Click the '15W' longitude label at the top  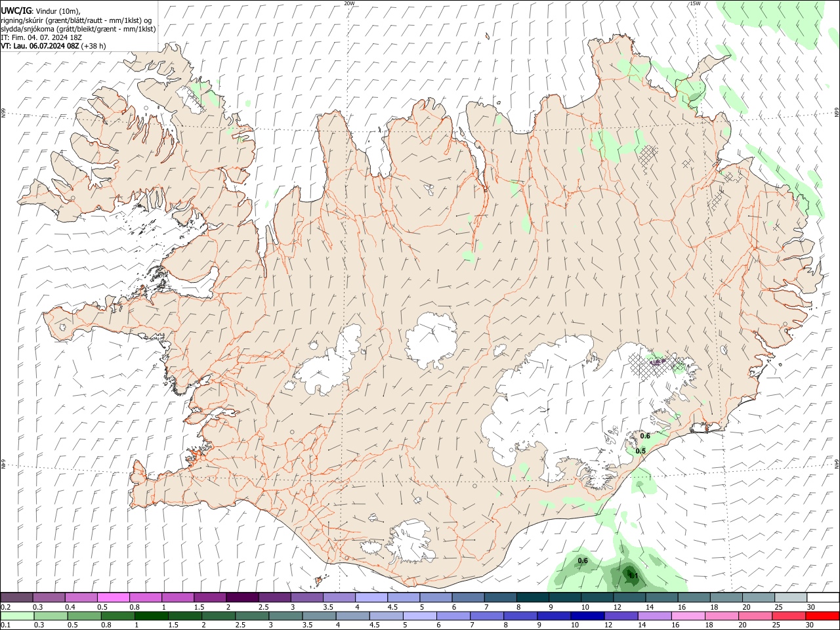point(694,3)
